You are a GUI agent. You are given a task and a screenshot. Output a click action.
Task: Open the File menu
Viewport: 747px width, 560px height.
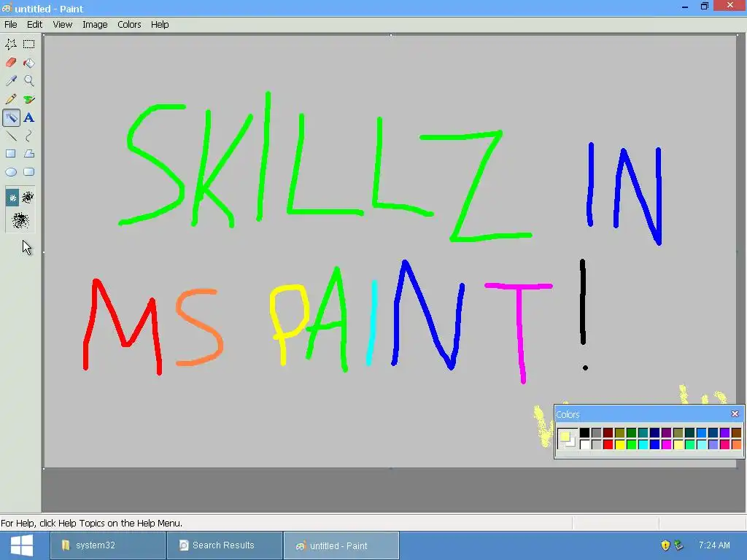point(10,24)
